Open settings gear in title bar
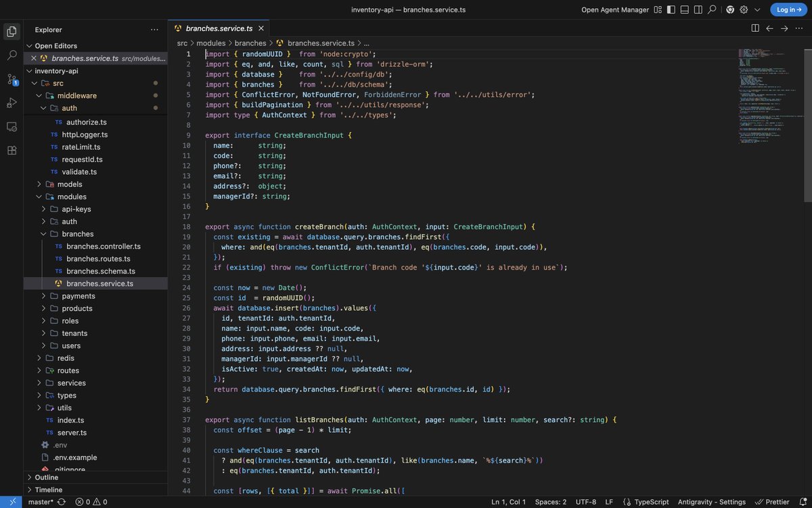Viewport: 812px width, 508px height. point(744,9)
